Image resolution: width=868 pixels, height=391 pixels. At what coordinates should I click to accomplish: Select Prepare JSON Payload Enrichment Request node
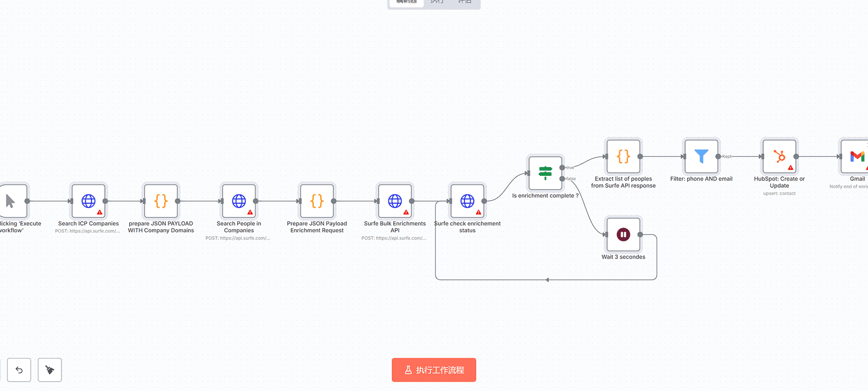click(317, 201)
